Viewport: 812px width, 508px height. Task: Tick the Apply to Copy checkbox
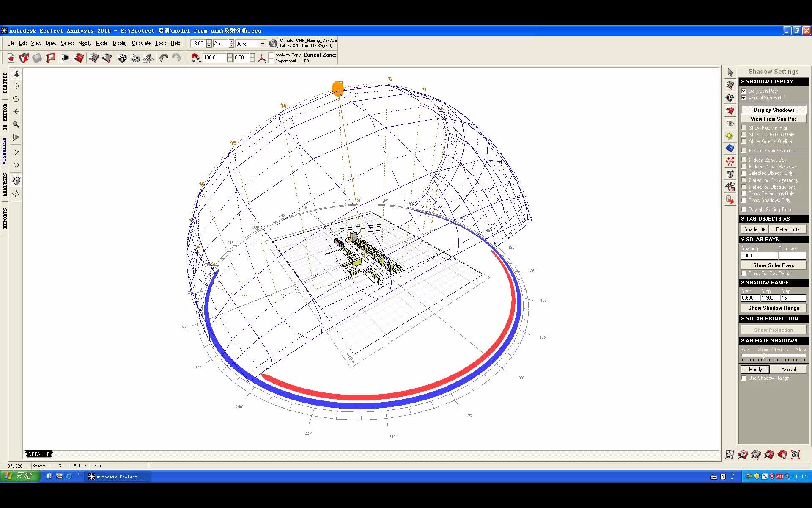tap(271, 55)
